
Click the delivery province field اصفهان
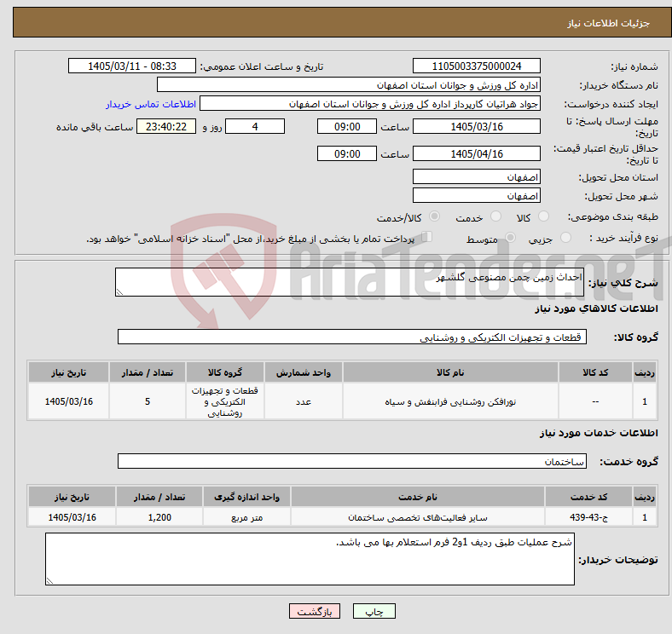[x=476, y=176]
